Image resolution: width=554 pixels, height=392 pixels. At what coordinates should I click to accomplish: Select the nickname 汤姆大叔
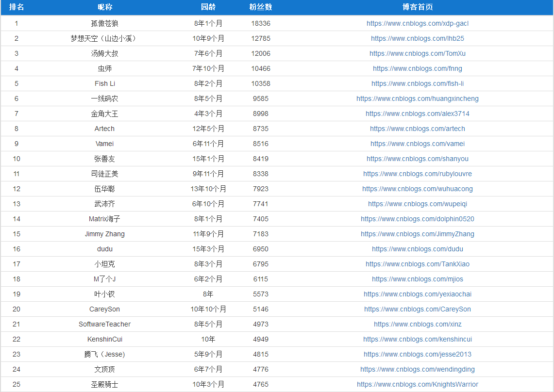coord(104,53)
